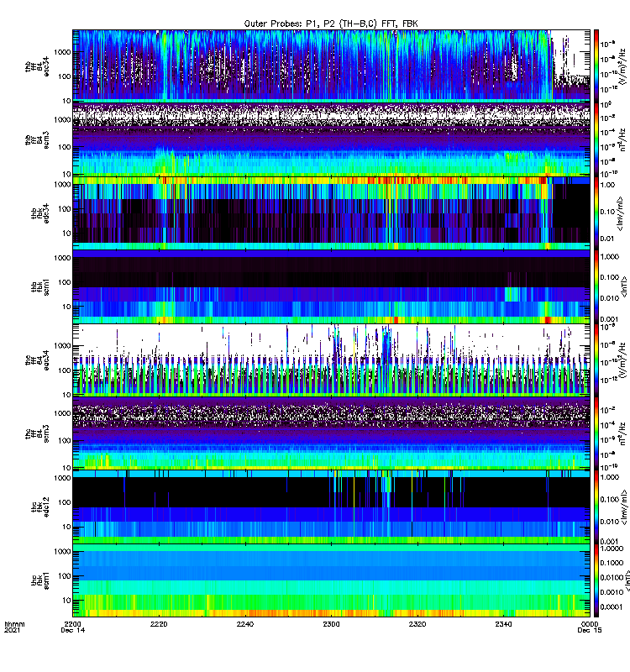
Task: Click the 'thc fbk scm1' y-axis label
Action: pos(39,580)
